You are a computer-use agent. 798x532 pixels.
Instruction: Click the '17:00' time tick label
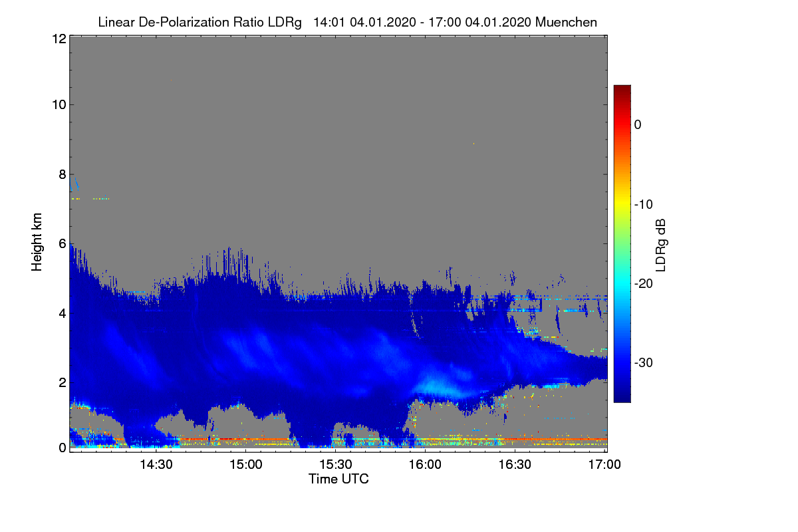point(604,465)
